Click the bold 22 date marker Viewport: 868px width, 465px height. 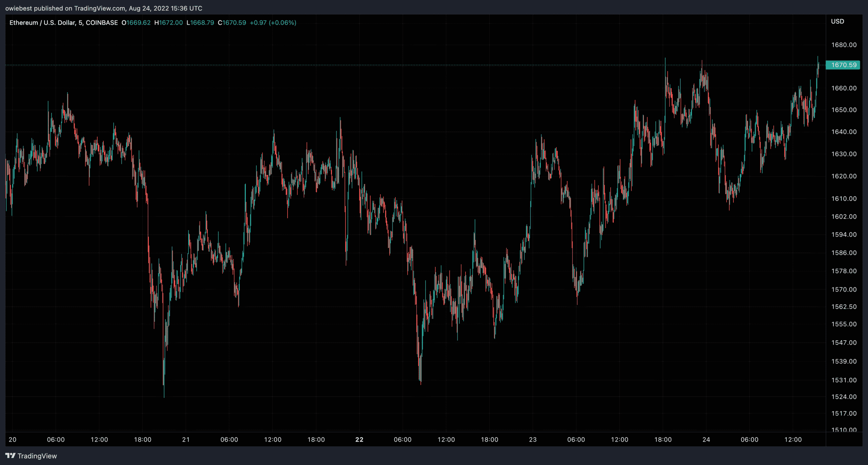(359, 440)
